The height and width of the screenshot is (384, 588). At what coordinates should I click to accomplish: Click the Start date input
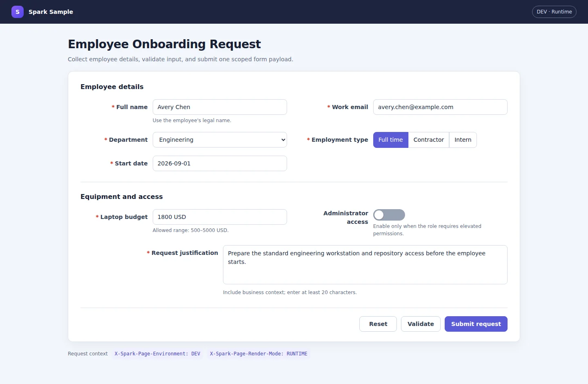[x=220, y=163]
